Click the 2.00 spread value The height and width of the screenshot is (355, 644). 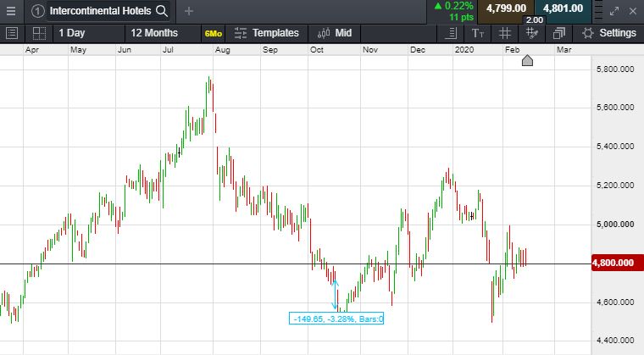[x=535, y=20]
